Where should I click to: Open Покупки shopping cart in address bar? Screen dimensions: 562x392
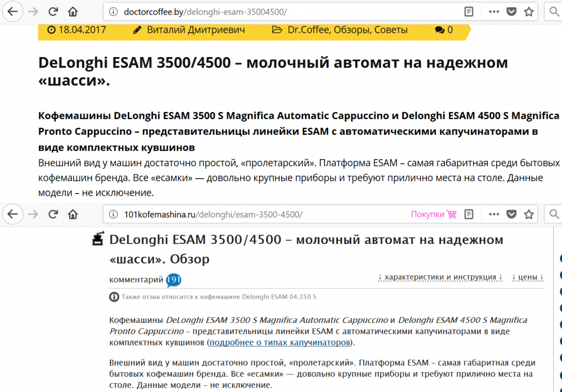pos(434,214)
